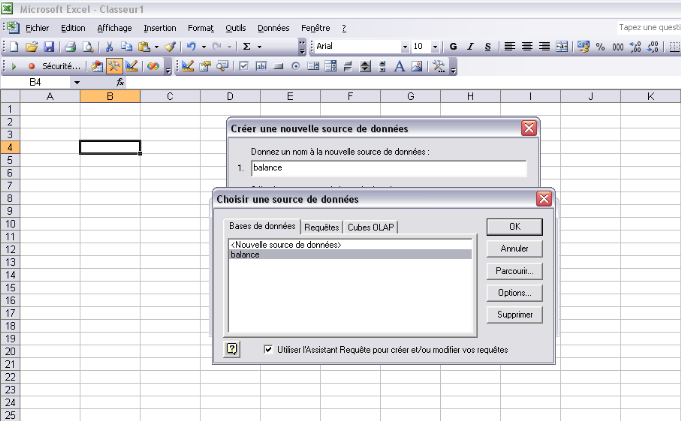The image size is (681, 421).
Task: Open the paste options dropdown arrow
Action: click(x=156, y=46)
